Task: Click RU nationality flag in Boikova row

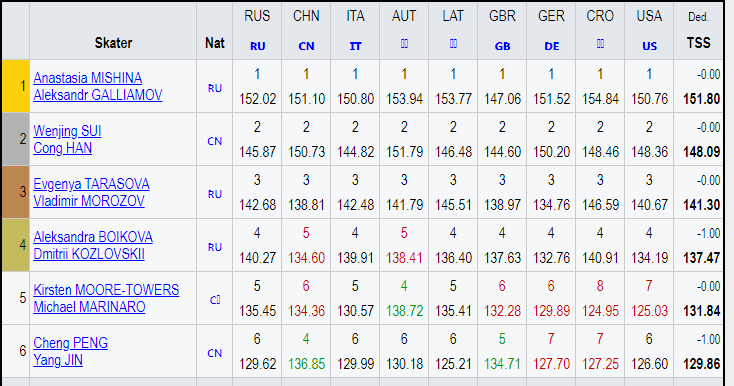Action: pos(215,247)
